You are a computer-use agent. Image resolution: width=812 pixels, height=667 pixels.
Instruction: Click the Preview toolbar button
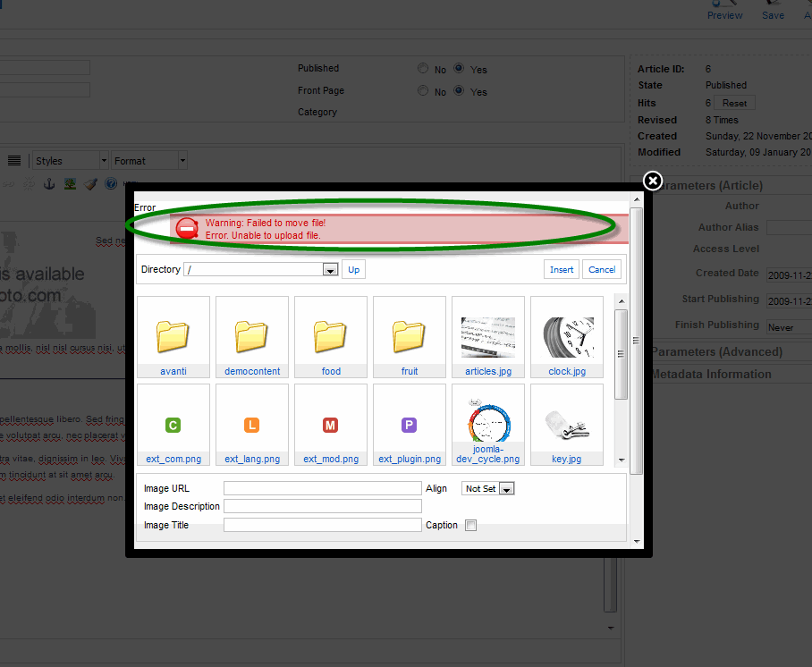click(724, 11)
